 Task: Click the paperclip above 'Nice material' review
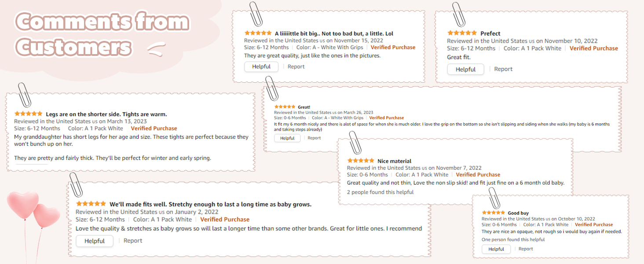point(355,142)
